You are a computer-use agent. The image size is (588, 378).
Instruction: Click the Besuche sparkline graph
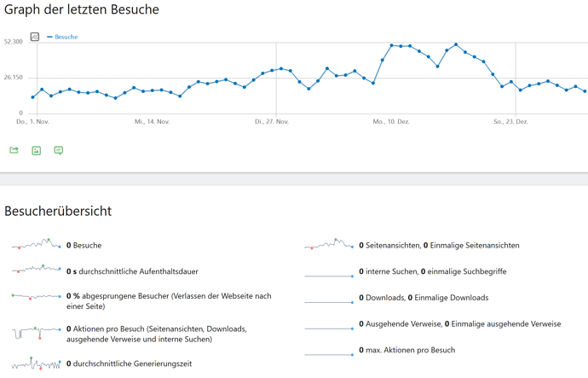click(x=37, y=244)
